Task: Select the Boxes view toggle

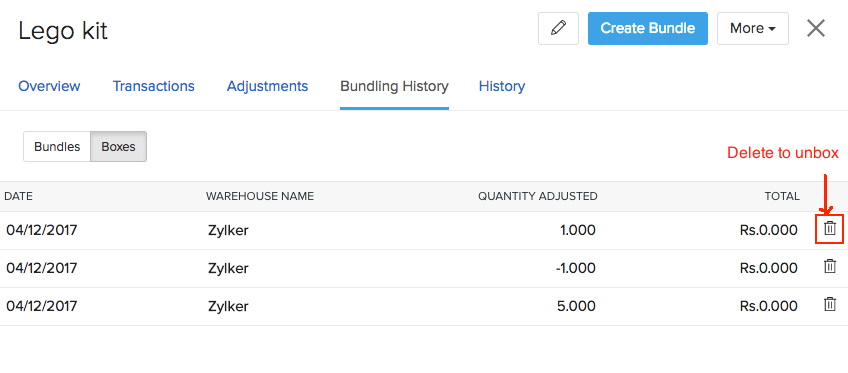Action: click(118, 146)
